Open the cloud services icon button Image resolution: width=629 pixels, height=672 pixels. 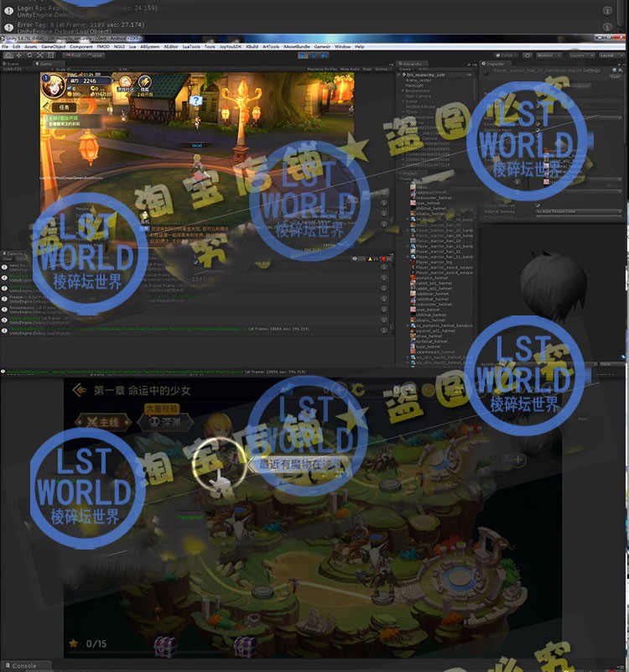528,55
